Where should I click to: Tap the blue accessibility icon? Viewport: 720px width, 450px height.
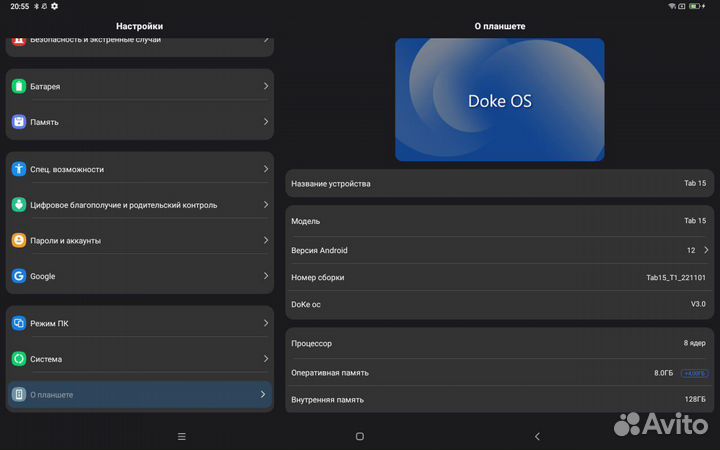click(19, 170)
